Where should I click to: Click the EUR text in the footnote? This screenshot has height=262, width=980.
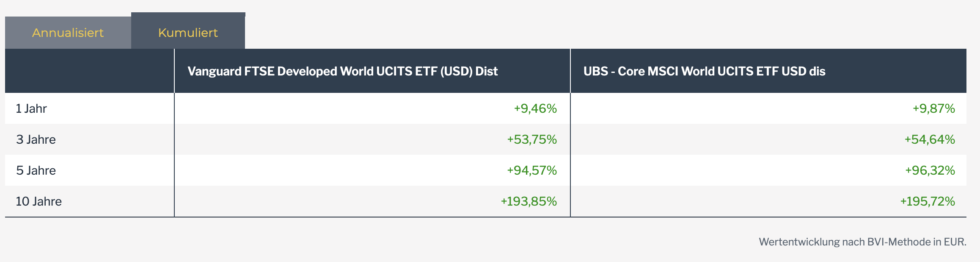(x=955, y=242)
